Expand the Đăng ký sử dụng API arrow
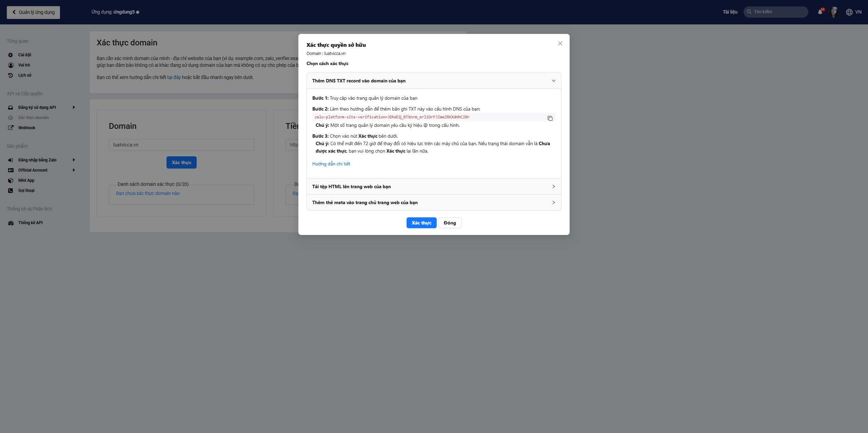The height and width of the screenshot is (433, 868). 74,107
